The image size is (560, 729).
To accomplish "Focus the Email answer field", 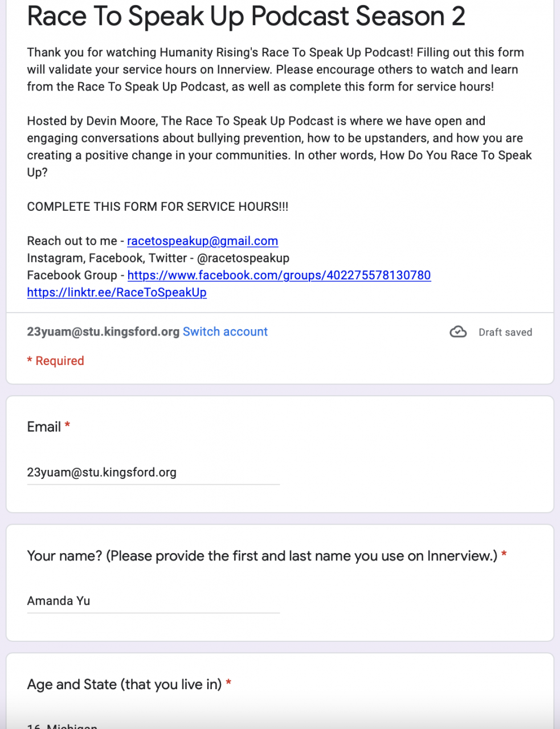I will [x=153, y=473].
